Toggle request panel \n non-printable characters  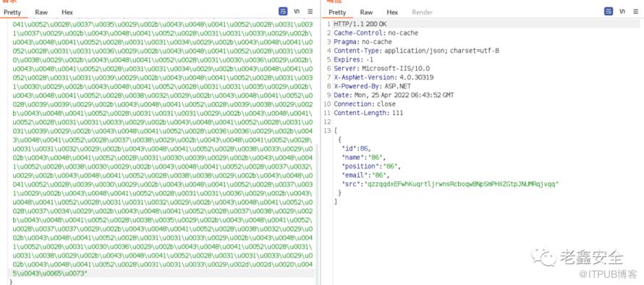297,12
